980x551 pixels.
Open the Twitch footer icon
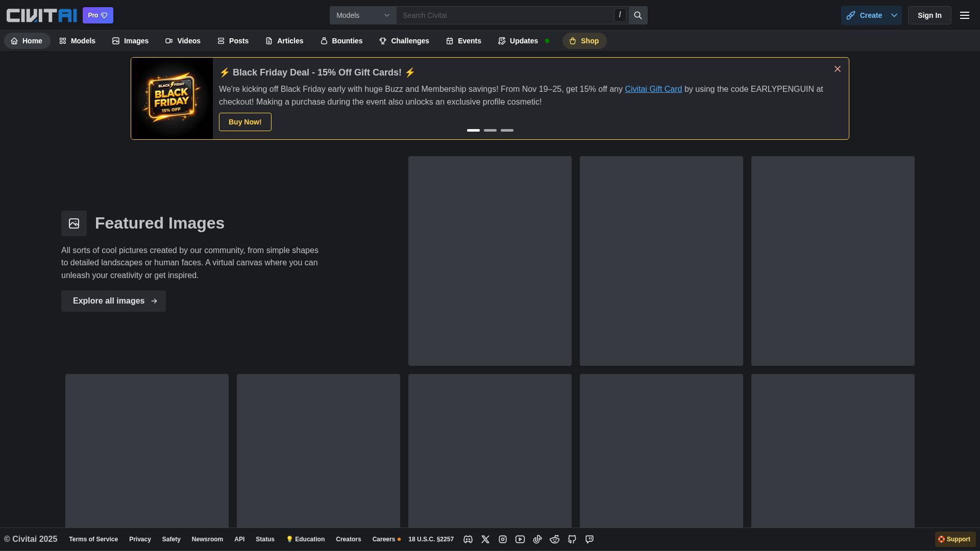pos(590,539)
